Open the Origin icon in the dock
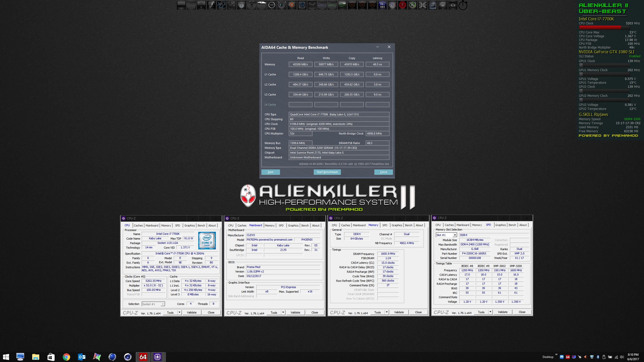 [292, 5]
